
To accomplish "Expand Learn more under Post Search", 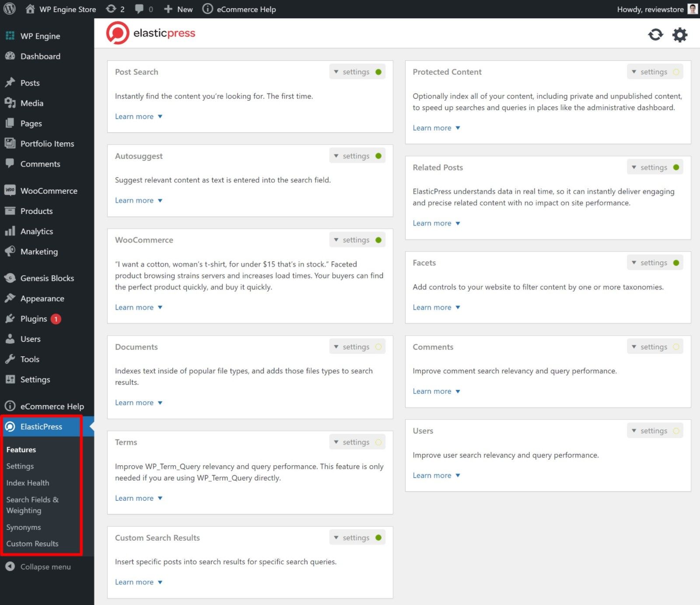I will click(139, 116).
